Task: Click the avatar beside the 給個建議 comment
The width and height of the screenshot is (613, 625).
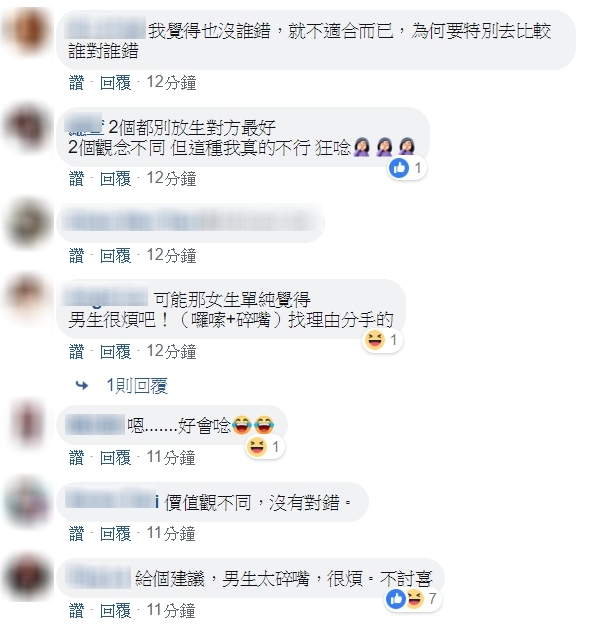Action: (x=28, y=577)
